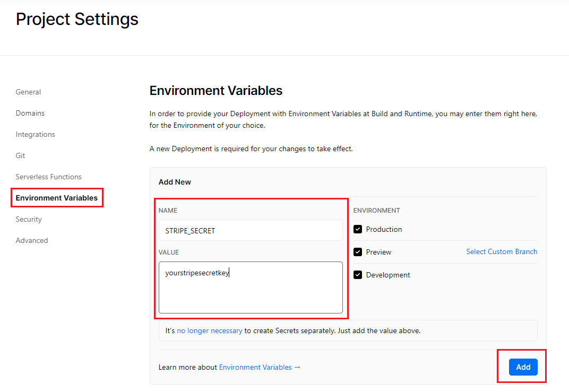
Task: Open the Integrations settings page
Action: pos(36,134)
